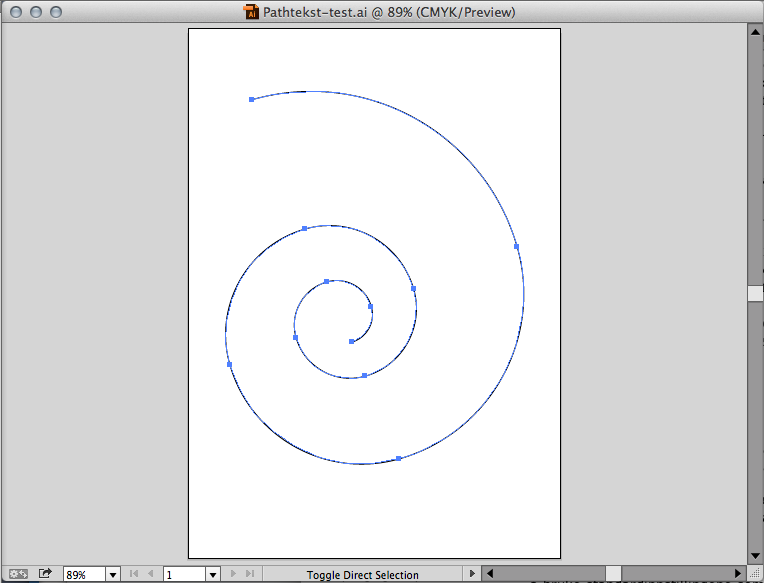Viewport: 764px width, 583px height.
Task: Open the zoom level dropdown arrow
Action: click(112, 575)
